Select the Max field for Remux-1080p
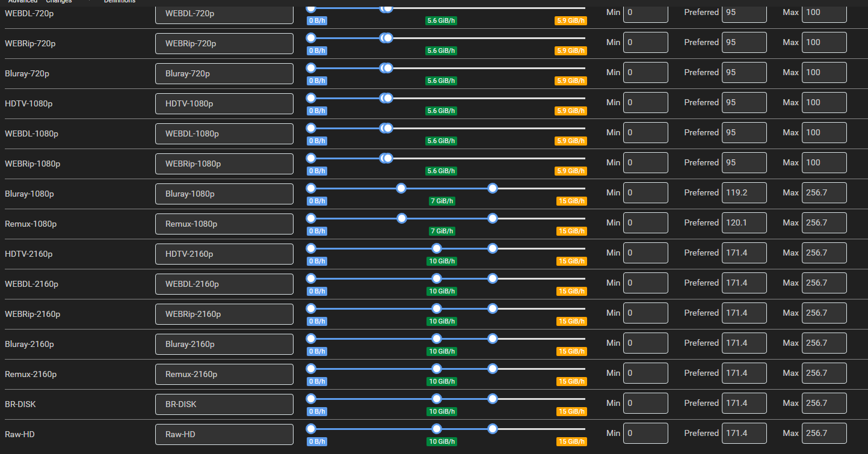 (824, 223)
